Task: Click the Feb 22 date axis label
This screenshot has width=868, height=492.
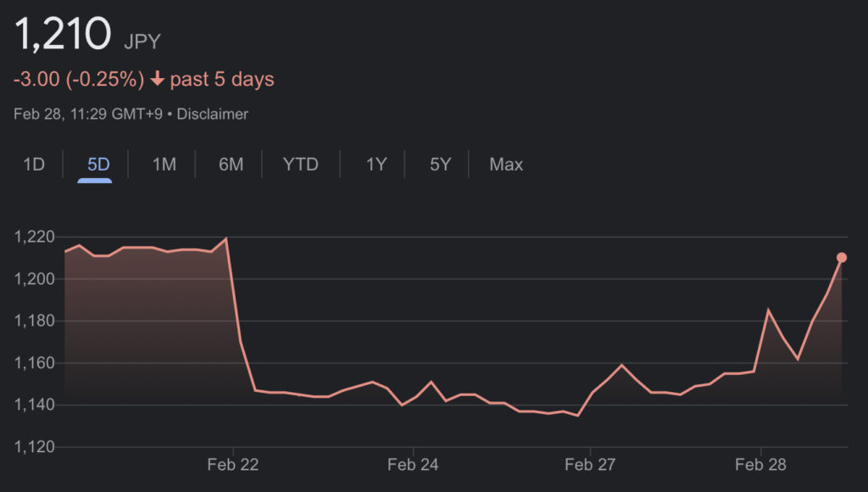Action: click(234, 464)
